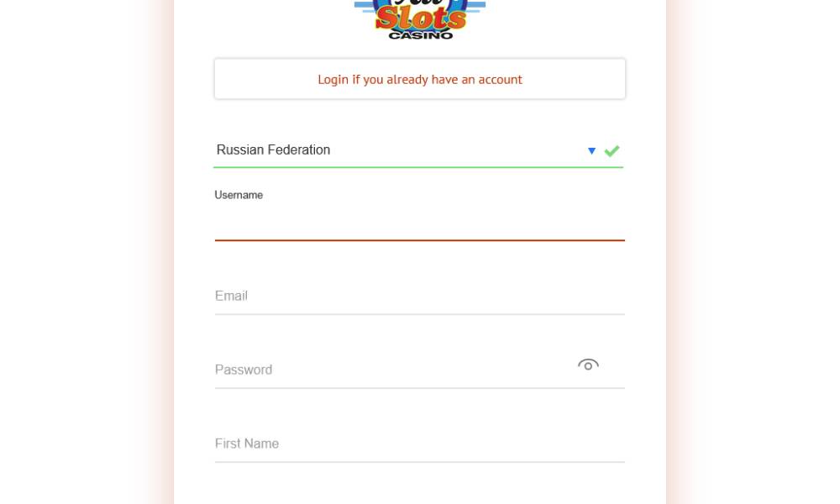The width and height of the screenshot is (840, 504).
Task: Click the red underline of Username field
Action: point(419,240)
